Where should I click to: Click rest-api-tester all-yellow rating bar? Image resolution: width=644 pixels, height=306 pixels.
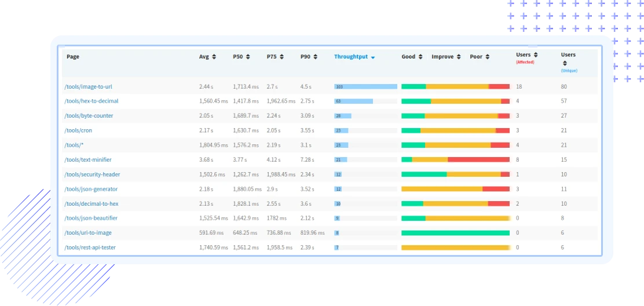(455, 247)
